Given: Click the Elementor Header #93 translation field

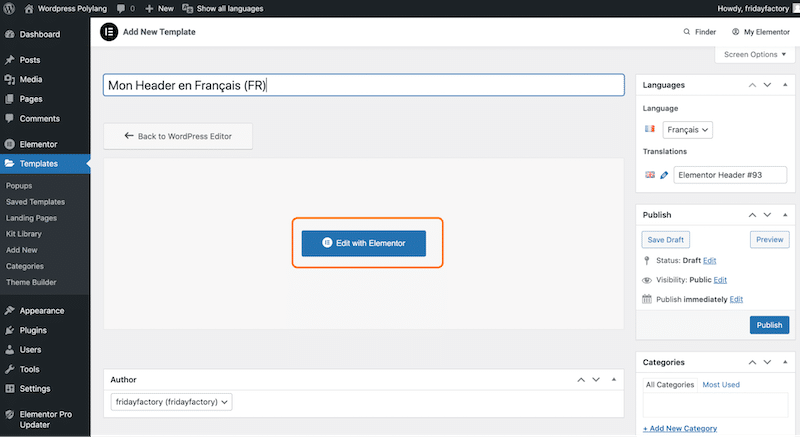Looking at the screenshot, I should [730, 175].
